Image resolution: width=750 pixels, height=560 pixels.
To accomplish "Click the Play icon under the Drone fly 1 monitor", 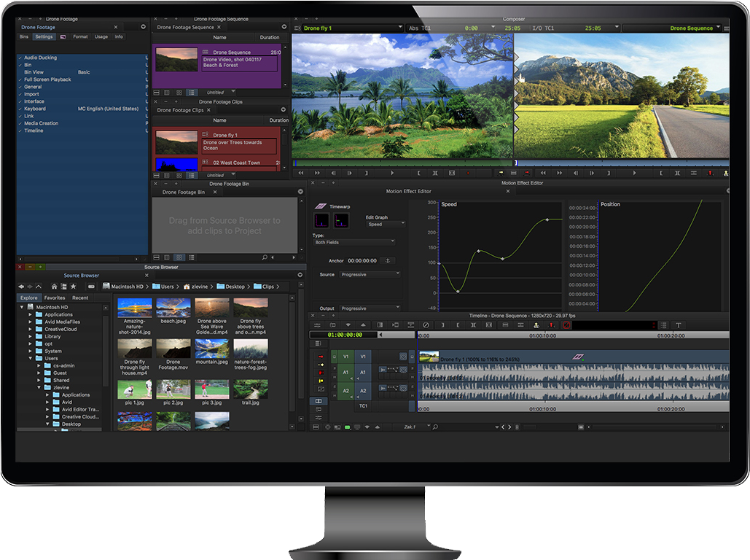I will [392, 173].
